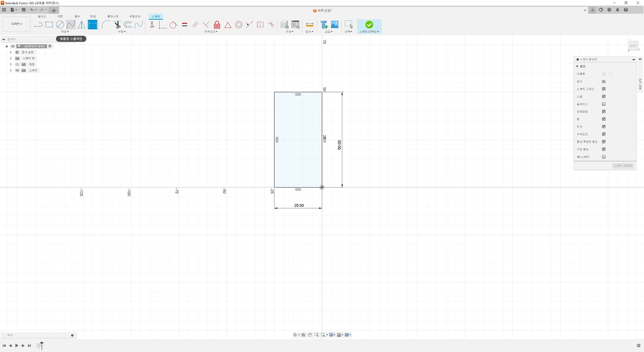Image resolution: width=644 pixels, height=352 pixels.
Task: Collapse the 옵션 section in sketch palette
Action: pos(577,66)
